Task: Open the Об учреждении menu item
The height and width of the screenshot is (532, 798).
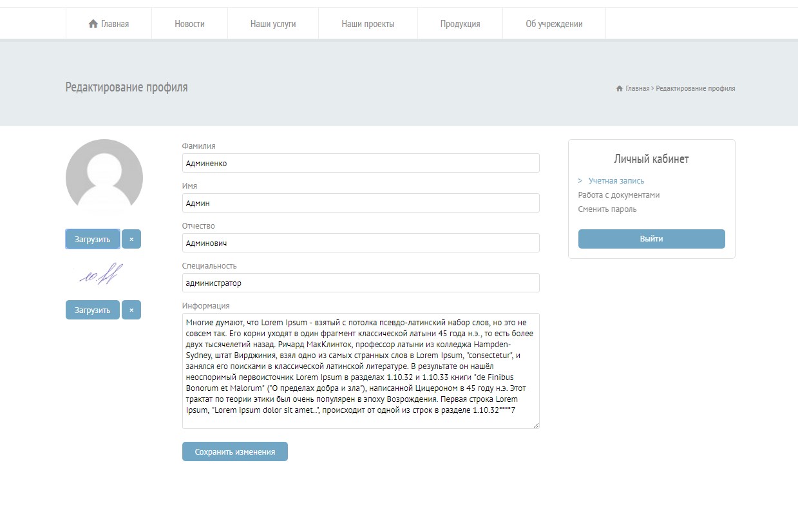Action: 554,24
